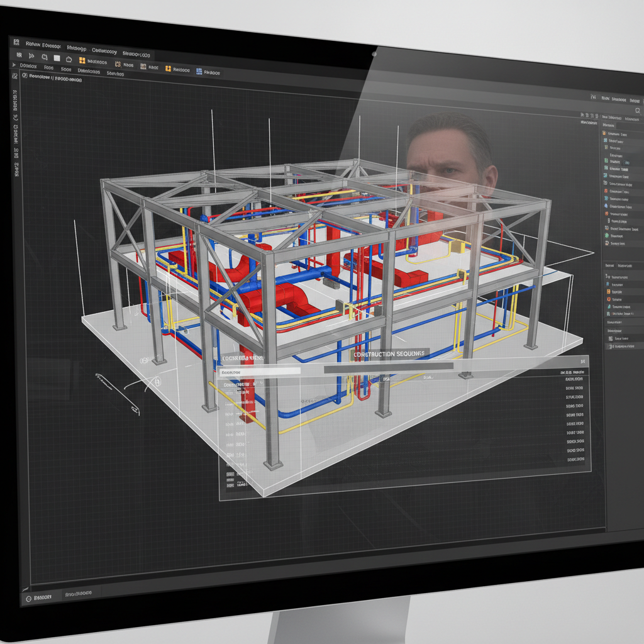Select the blue grid tool at toolbar end
The image size is (644, 644).
point(208,72)
